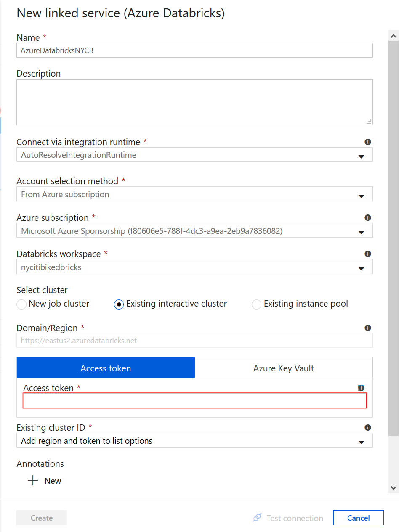Click the info icon beside Existing cluster ID
The image size is (399, 532).
pyautogui.click(x=368, y=427)
